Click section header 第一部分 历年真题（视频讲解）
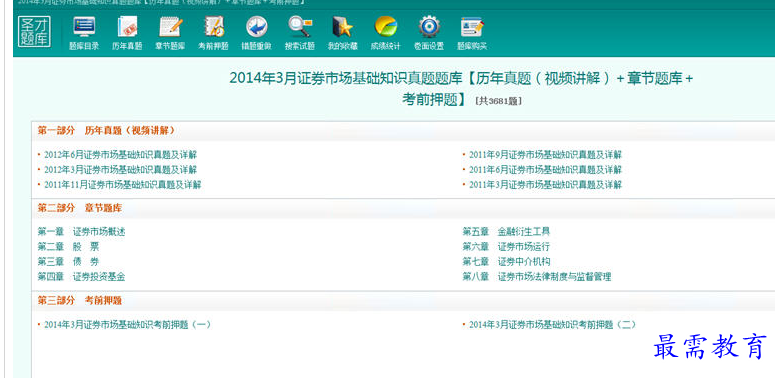This screenshot has height=378, width=775. 106,130
